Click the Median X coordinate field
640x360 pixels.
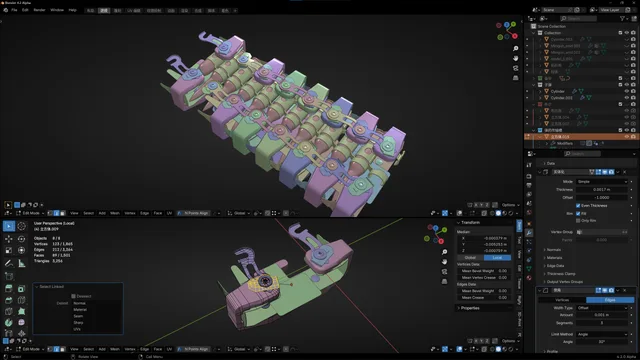(484, 238)
